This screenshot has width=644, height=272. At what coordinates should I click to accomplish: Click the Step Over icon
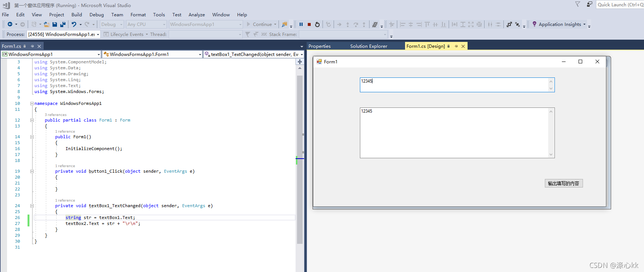356,24
